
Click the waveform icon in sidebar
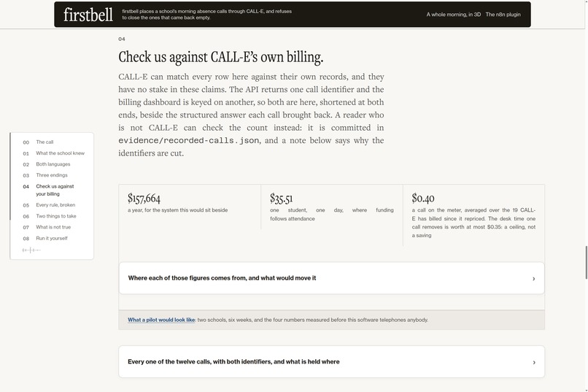[x=31, y=250]
